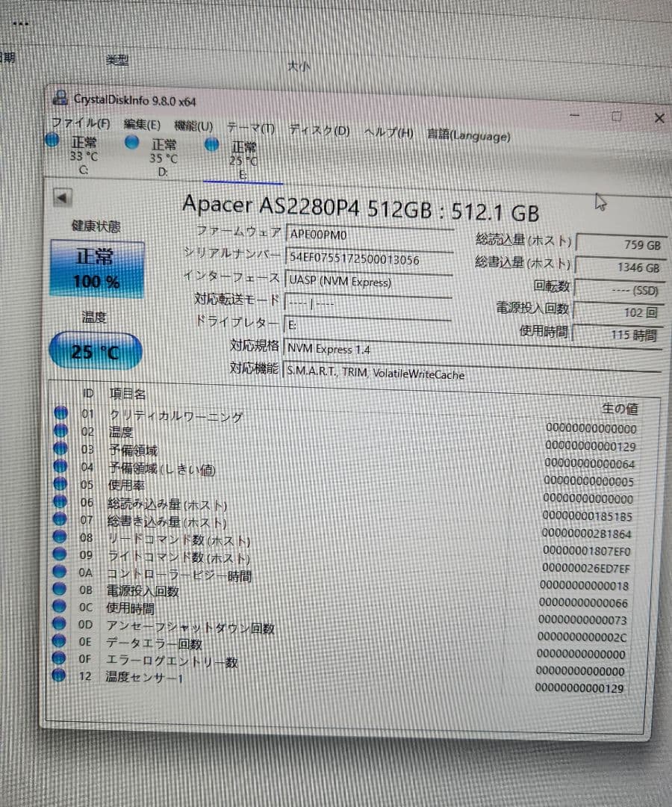
Task: Select the row text アンセーフシャットダウン回数
Action: [190, 627]
